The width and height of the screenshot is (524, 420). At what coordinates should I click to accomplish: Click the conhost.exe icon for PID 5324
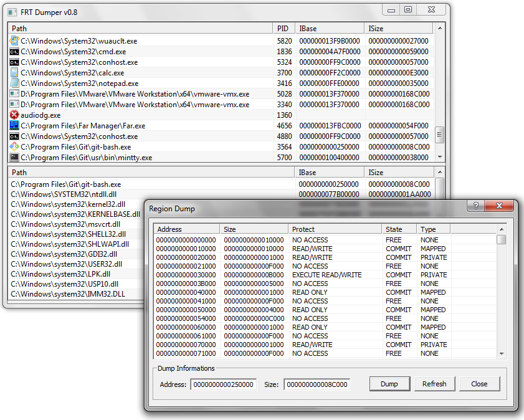point(14,62)
